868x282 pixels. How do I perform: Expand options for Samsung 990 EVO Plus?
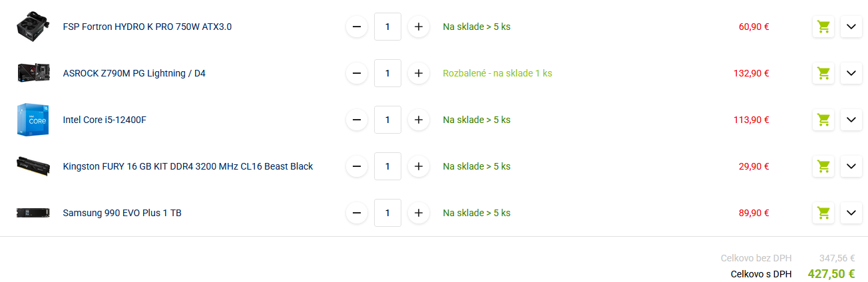(x=851, y=213)
